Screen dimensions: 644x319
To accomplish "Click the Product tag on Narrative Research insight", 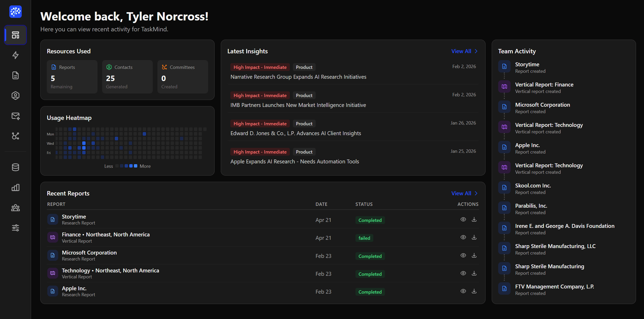I will click(304, 67).
